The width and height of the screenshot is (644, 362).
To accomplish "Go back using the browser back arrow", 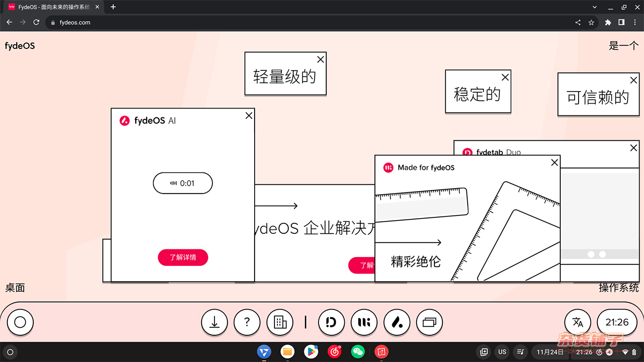I will [9, 22].
